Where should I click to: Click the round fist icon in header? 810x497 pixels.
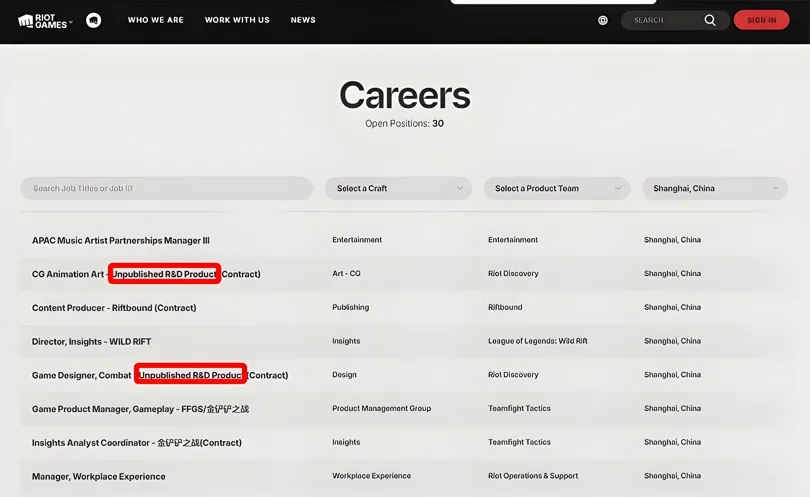93,20
